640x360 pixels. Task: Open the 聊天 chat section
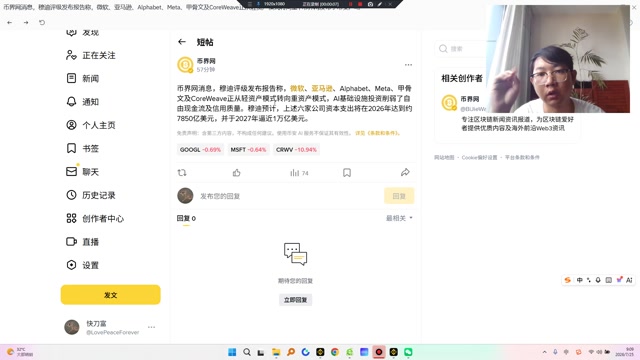(82, 172)
